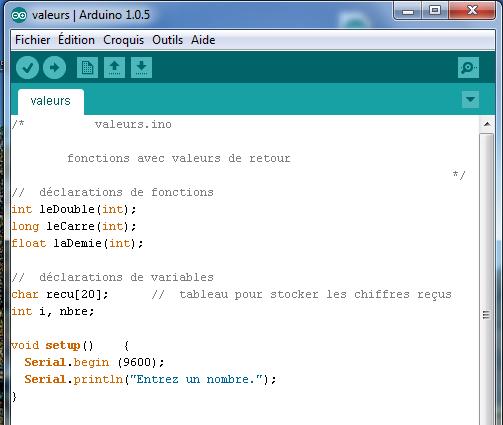
Task: Click on 'Serial.begin (9600);' line
Action: [x=94, y=362]
